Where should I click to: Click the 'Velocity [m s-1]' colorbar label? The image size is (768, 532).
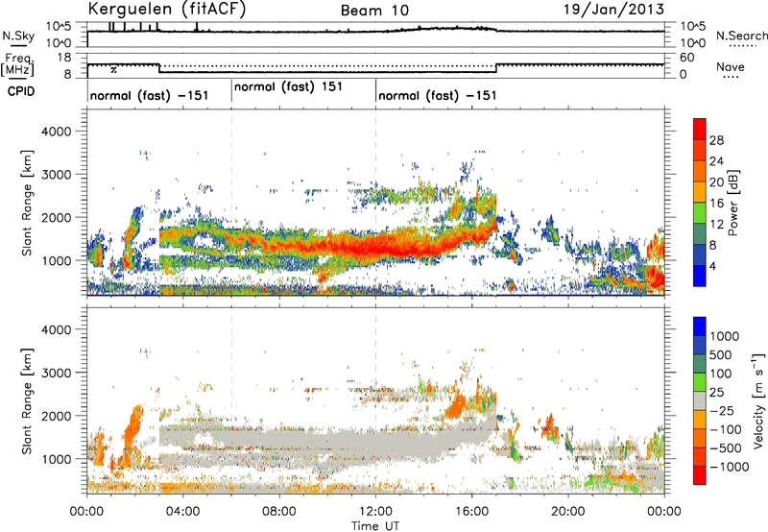click(x=758, y=399)
